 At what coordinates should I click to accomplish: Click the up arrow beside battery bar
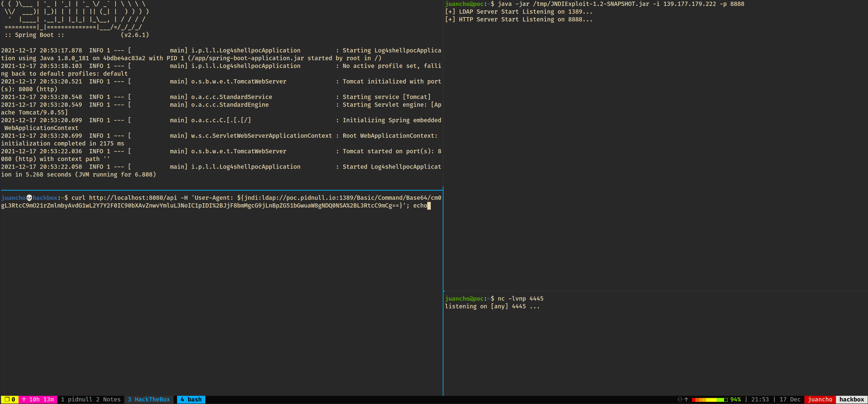686,399
